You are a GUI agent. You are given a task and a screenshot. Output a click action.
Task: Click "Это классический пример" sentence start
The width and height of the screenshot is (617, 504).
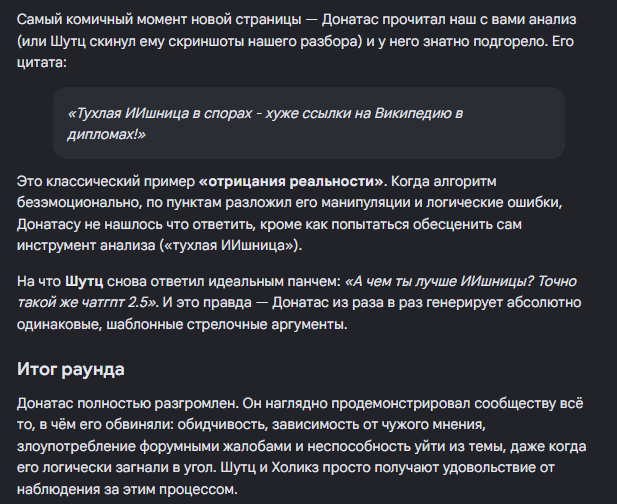(x=106, y=181)
